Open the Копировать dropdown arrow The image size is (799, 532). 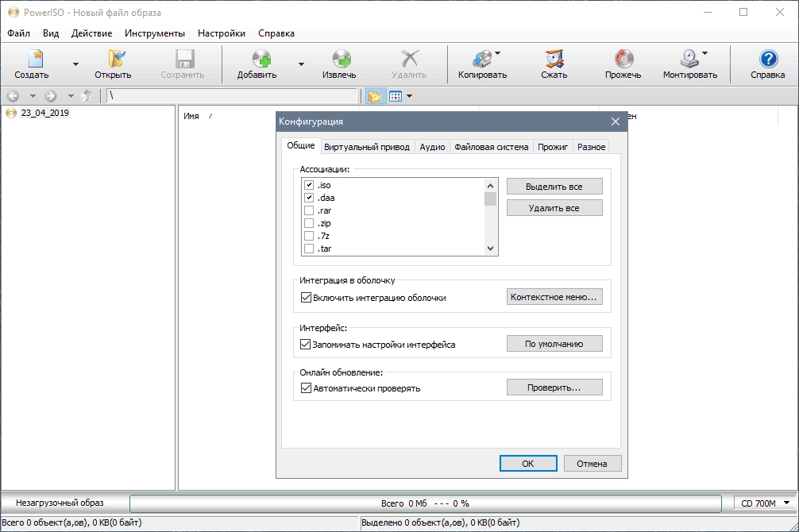coord(498,53)
